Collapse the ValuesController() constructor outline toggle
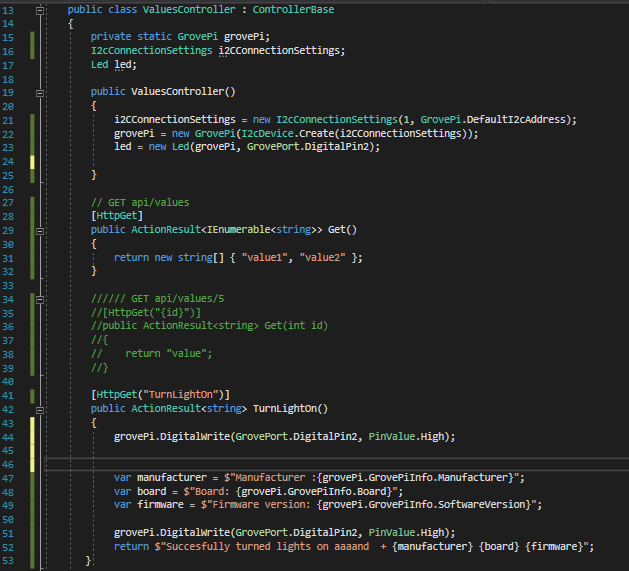The width and height of the screenshot is (629, 571). (40, 93)
